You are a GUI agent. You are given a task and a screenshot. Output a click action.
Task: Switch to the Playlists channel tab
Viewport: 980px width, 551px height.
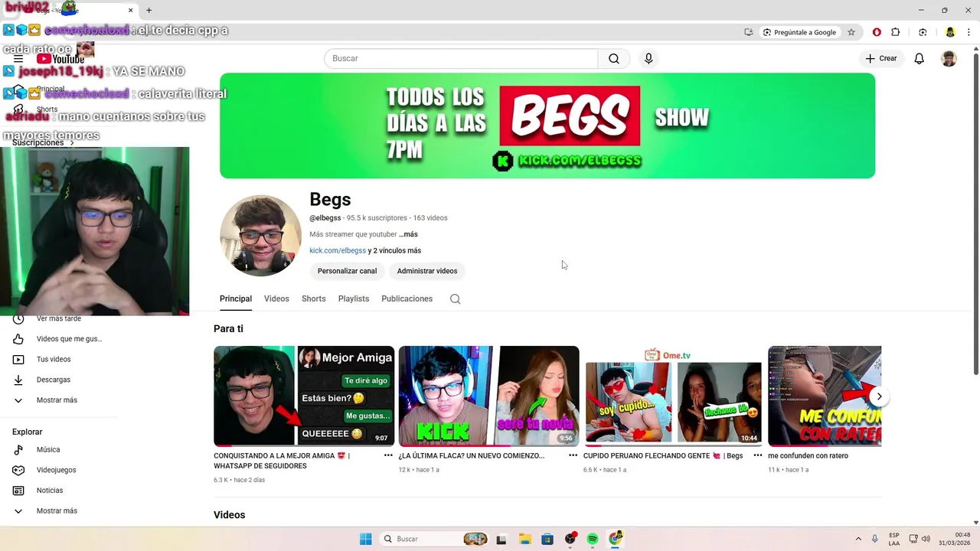point(354,299)
